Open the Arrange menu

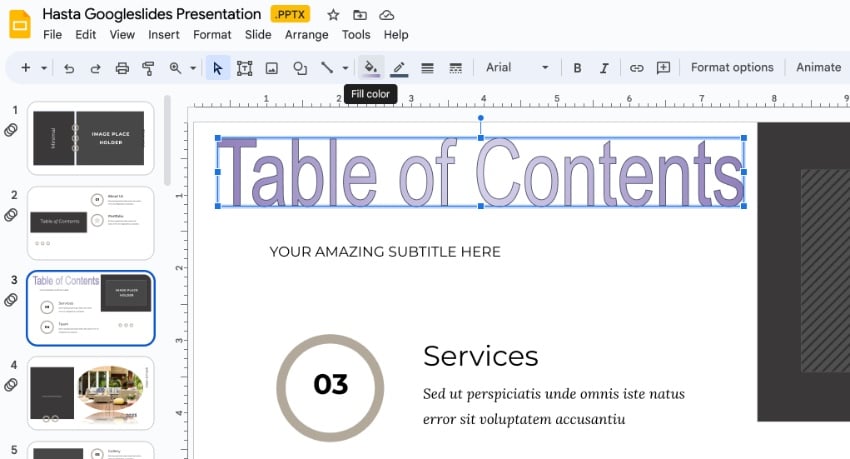click(x=306, y=35)
